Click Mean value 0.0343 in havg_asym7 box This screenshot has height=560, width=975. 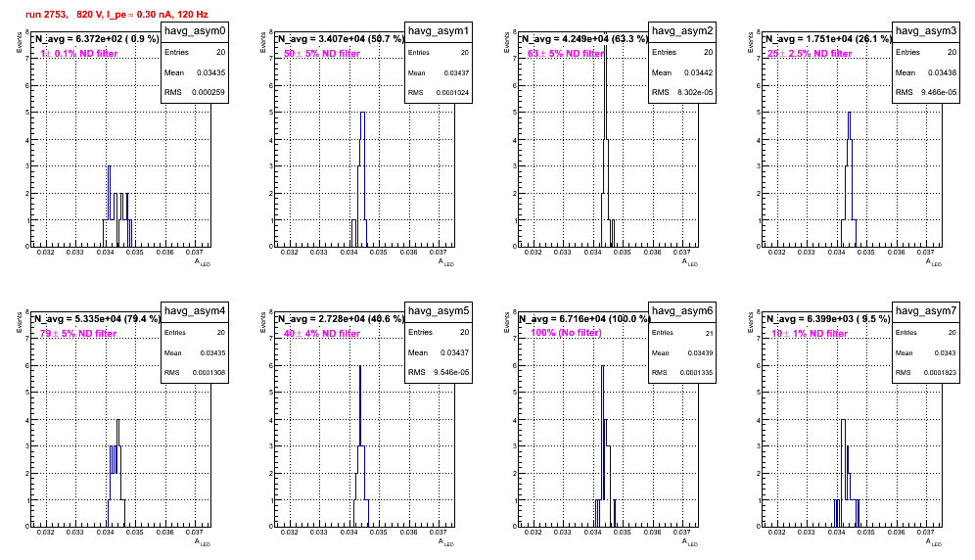click(947, 353)
